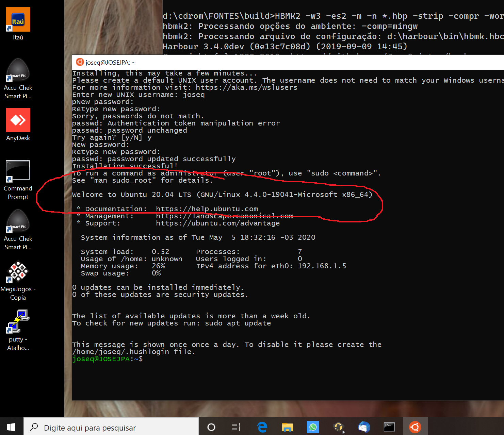Open File Explorer from the taskbar
The width and height of the screenshot is (504, 435).
288,427
